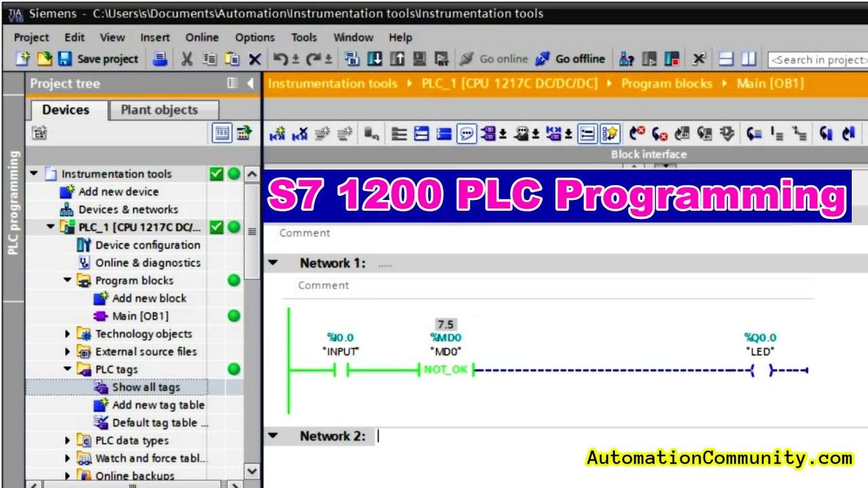Click the Go online button
The height and width of the screenshot is (488, 868).
494,59
